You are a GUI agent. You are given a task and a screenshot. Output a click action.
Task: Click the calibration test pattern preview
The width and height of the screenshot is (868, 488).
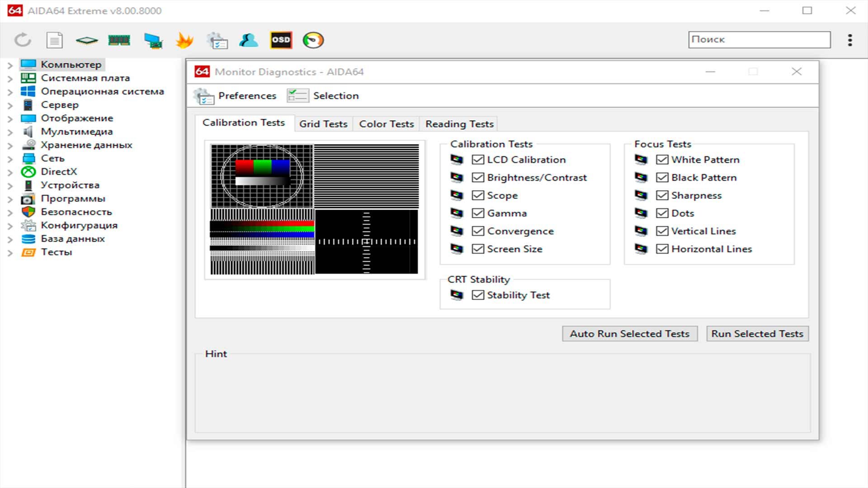[315, 210]
